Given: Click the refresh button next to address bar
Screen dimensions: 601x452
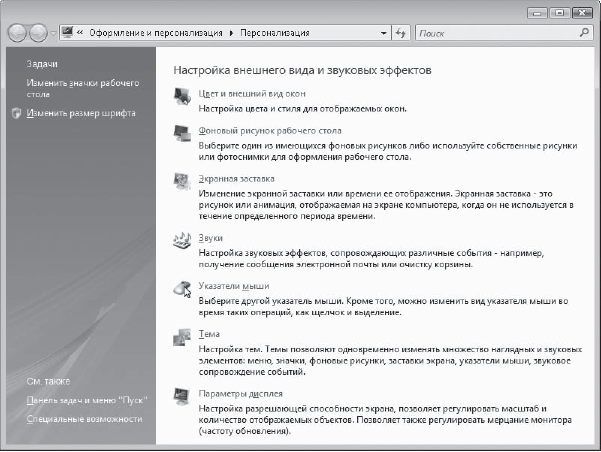Looking at the screenshot, I should (401, 33).
